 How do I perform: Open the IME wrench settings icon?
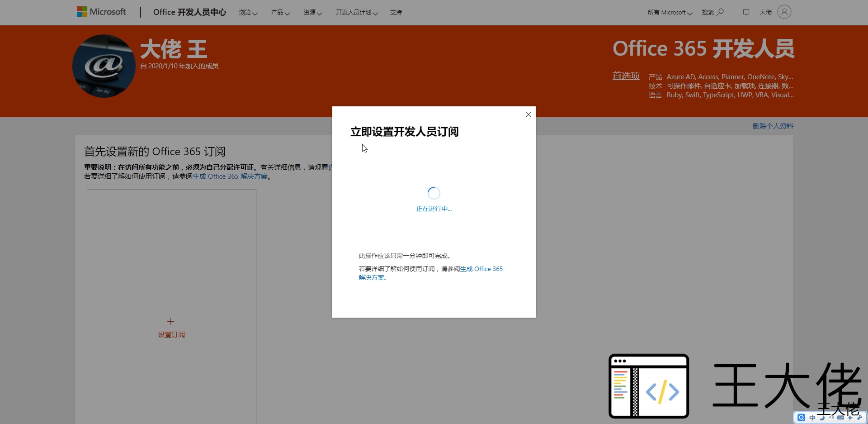(859, 417)
